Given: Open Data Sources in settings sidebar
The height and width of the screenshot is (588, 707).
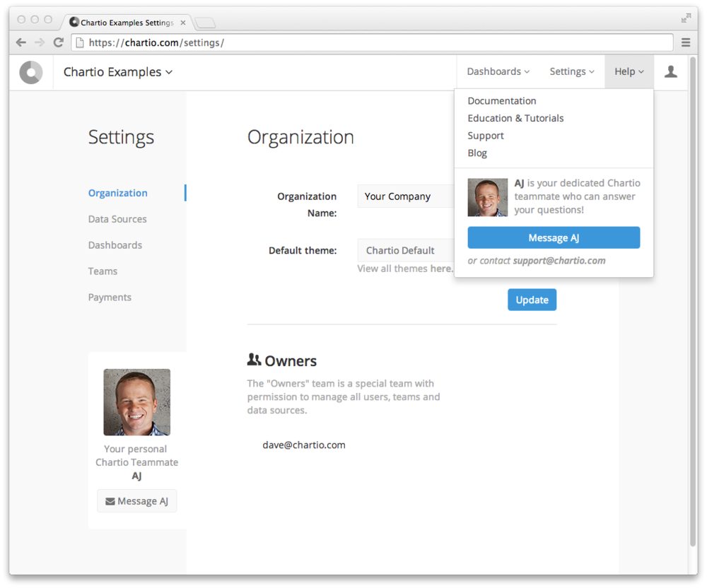Looking at the screenshot, I should point(117,219).
